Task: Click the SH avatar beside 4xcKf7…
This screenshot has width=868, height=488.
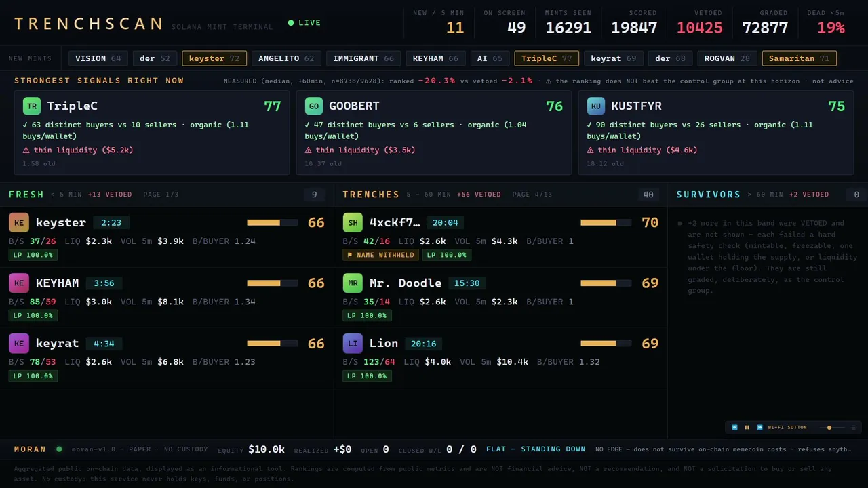Action: coord(353,222)
